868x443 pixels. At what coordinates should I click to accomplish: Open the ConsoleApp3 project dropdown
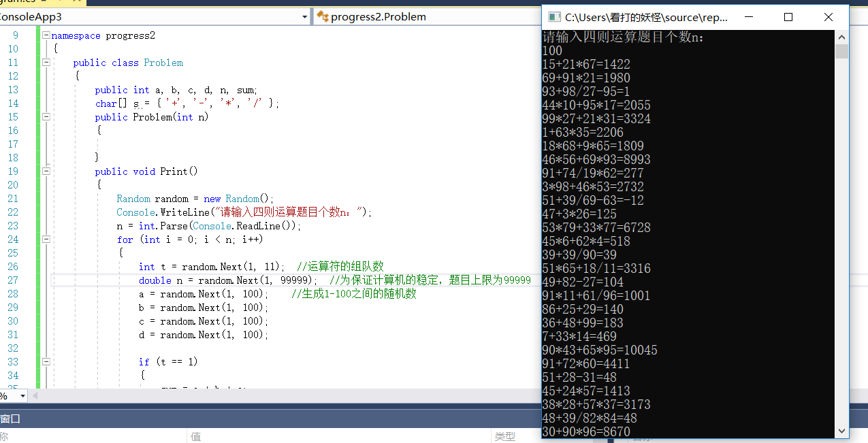[304, 16]
